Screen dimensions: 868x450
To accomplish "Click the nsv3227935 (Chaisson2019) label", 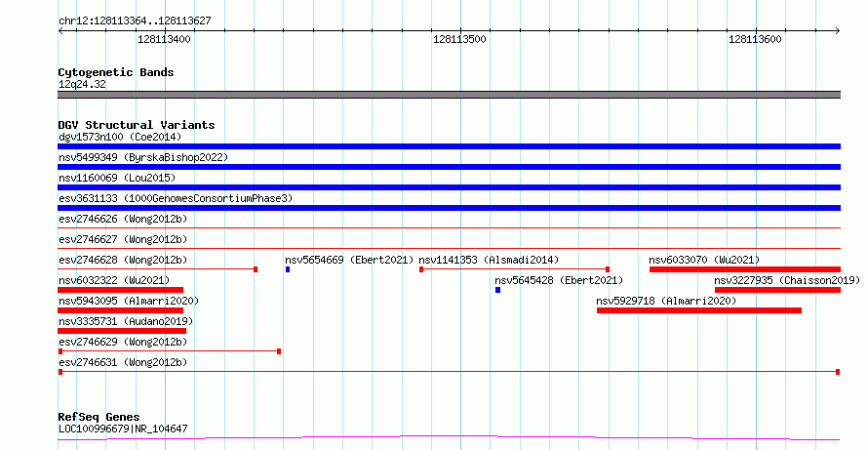I will tap(787, 280).
